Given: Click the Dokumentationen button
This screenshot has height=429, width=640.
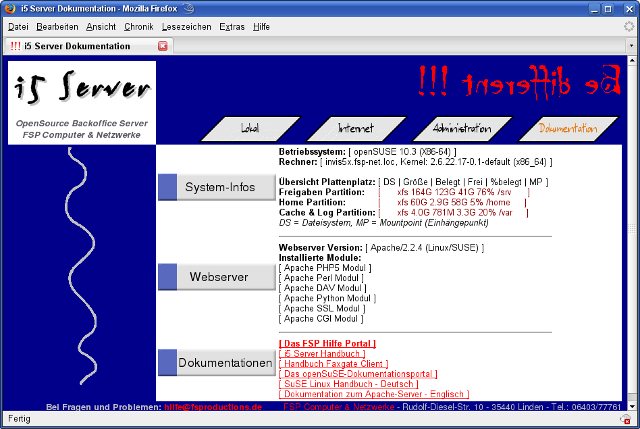Looking at the screenshot, I should pyautogui.click(x=217, y=362).
